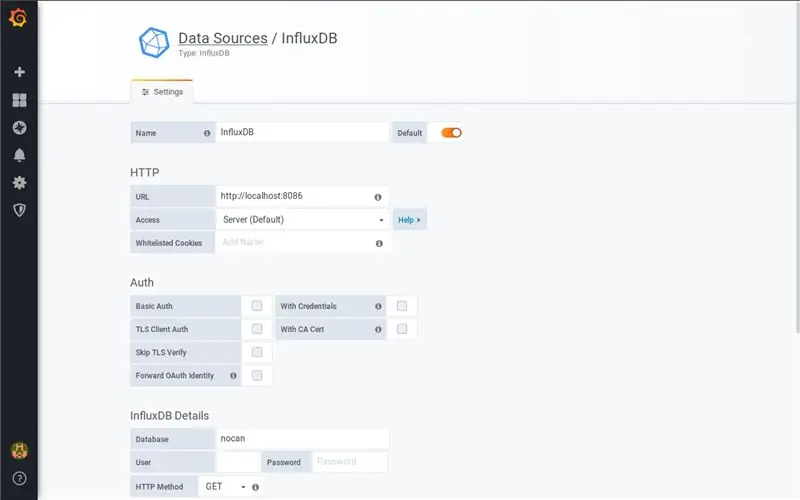Enable the With Credentials checkbox

(x=402, y=306)
